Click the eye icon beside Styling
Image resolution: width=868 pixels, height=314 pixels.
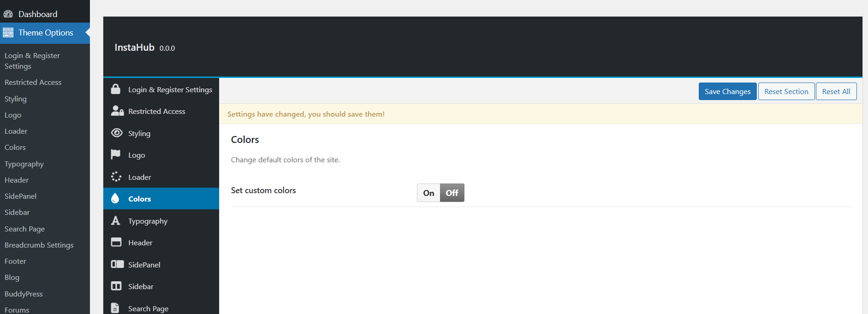[117, 133]
